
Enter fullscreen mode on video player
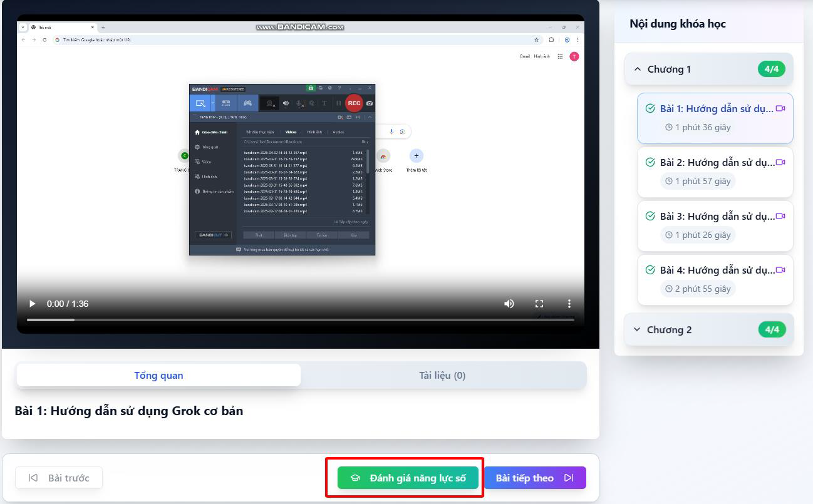[x=539, y=304]
